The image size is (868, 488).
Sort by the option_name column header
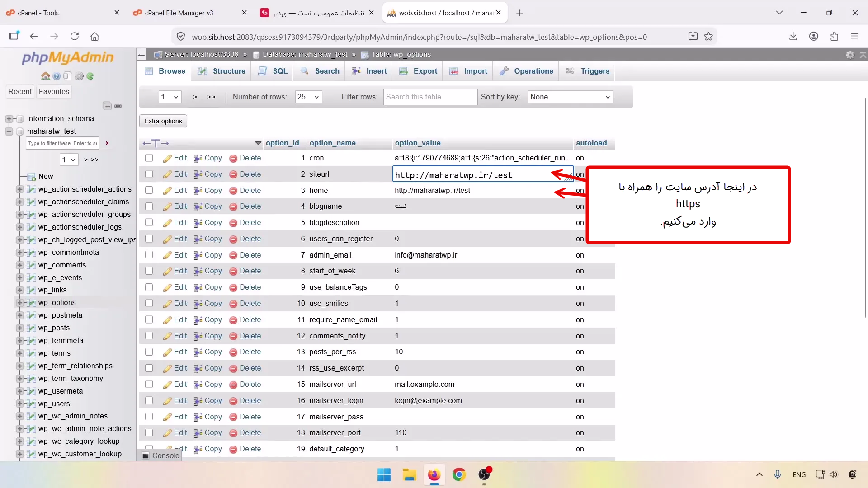[332, 143]
